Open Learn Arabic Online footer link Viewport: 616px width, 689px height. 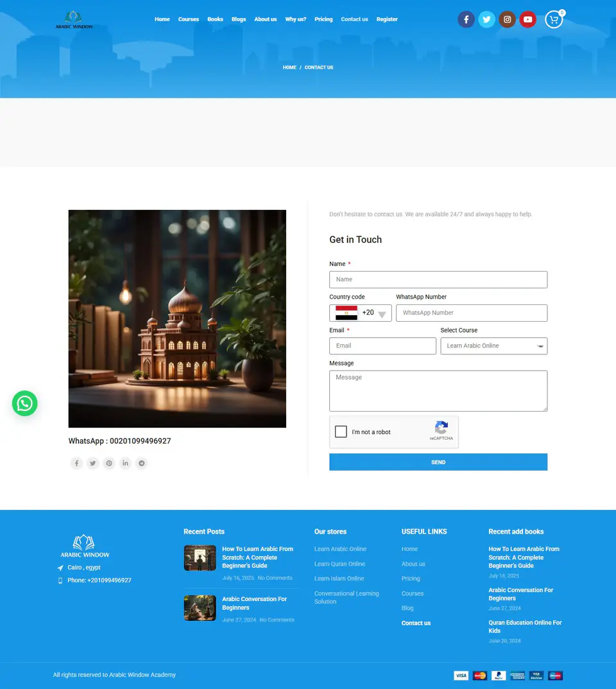click(340, 549)
